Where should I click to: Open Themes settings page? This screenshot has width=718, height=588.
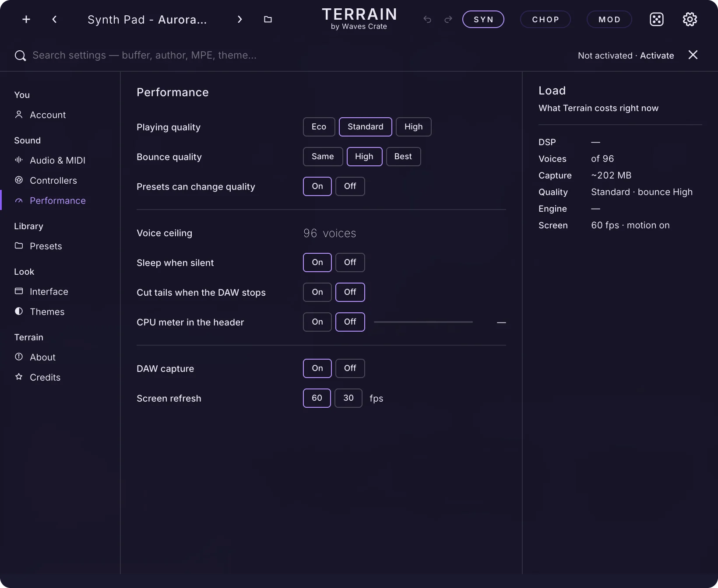(x=60, y=311)
